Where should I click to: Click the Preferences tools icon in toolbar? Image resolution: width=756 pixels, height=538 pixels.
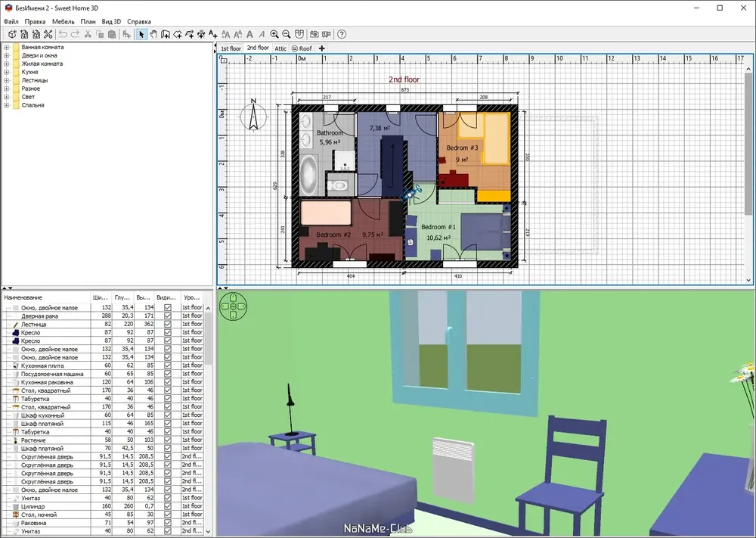[48, 34]
